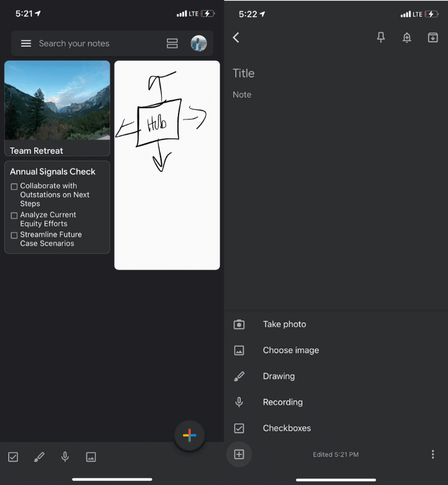The image size is (448, 485).
Task: Tap the colorful plus new note button
Action: point(189,436)
